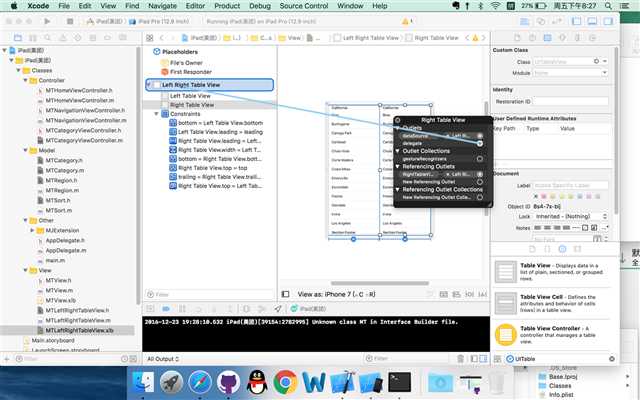Viewport: 640px width, 400px height.
Task: Click the New Referencing Outlet circle
Action: pyautogui.click(x=480, y=182)
